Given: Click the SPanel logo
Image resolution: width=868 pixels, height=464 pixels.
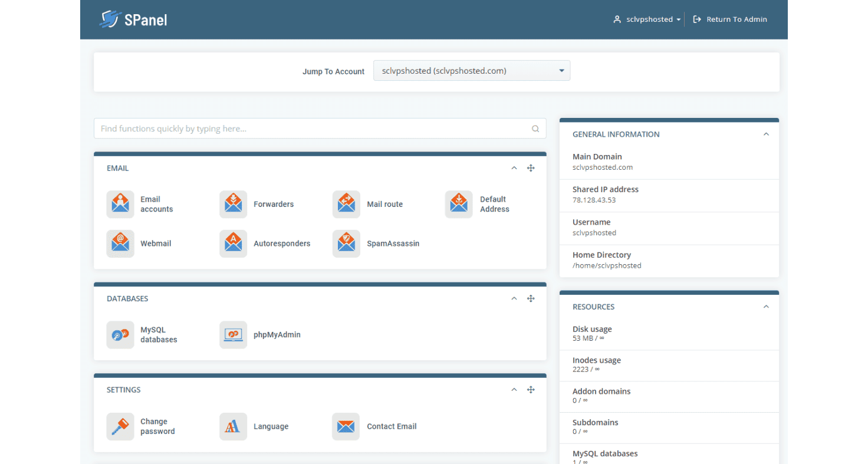Looking at the screenshot, I should [133, 19].
